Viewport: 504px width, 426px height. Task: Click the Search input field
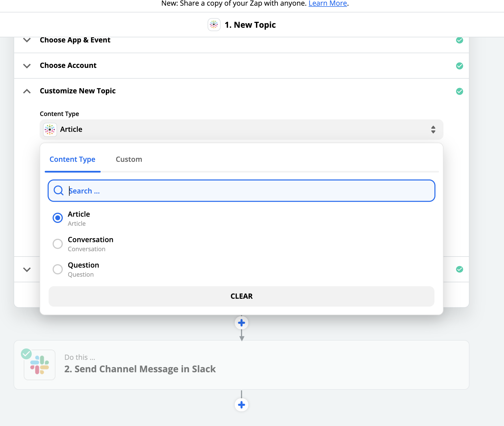[x=242, y=191]
